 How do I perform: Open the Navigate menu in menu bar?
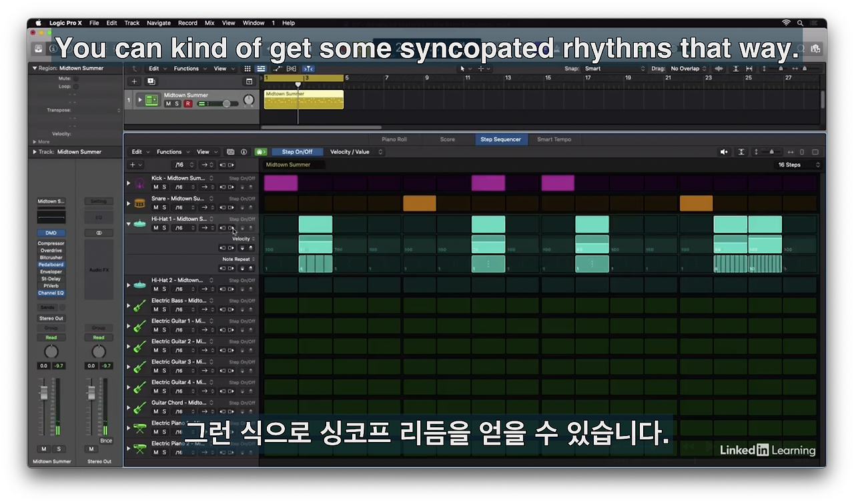pyautogui.click(x=158, y=23)
